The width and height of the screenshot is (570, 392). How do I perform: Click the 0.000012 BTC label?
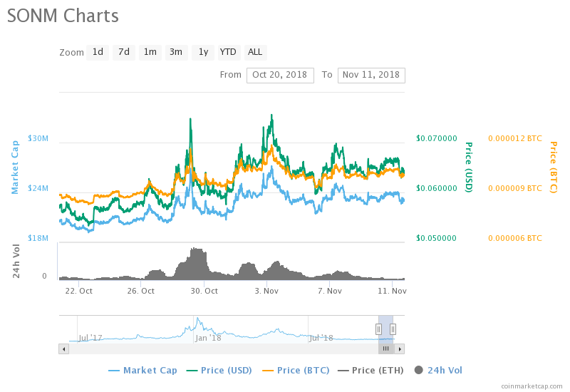click(x=514, y=138)
